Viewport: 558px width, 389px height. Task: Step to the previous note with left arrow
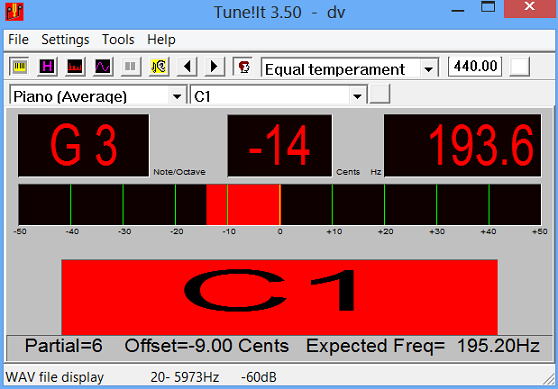pos(187,67)
